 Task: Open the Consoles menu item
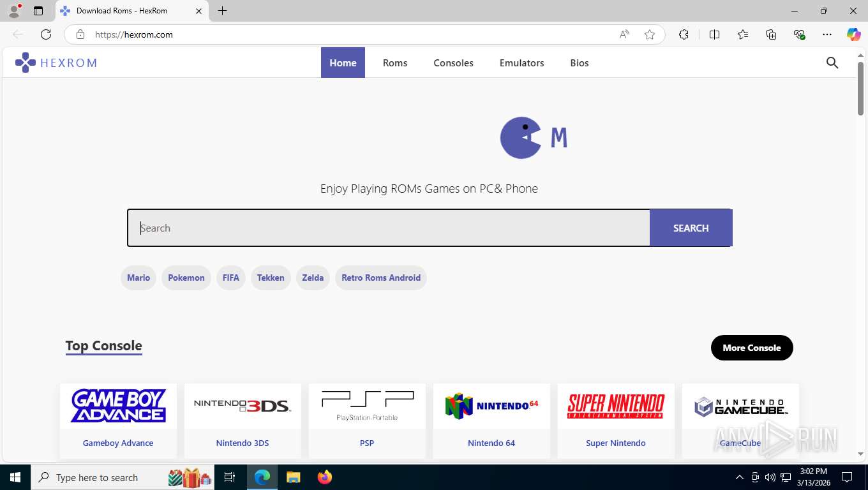(453, 63)
